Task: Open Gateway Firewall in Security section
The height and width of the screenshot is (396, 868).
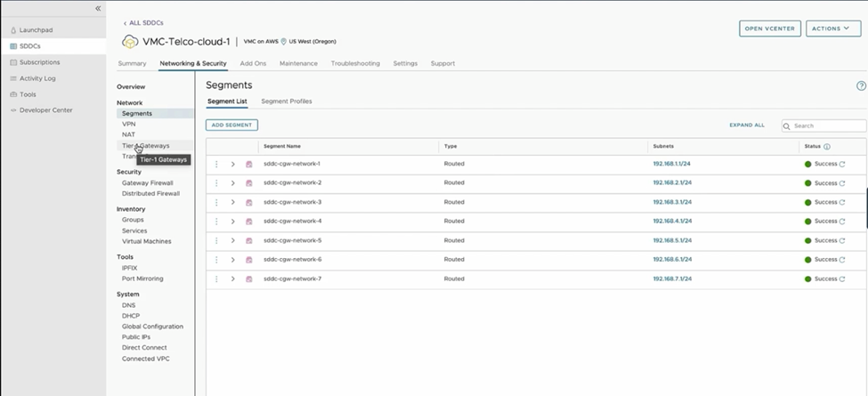Action: 147,183
